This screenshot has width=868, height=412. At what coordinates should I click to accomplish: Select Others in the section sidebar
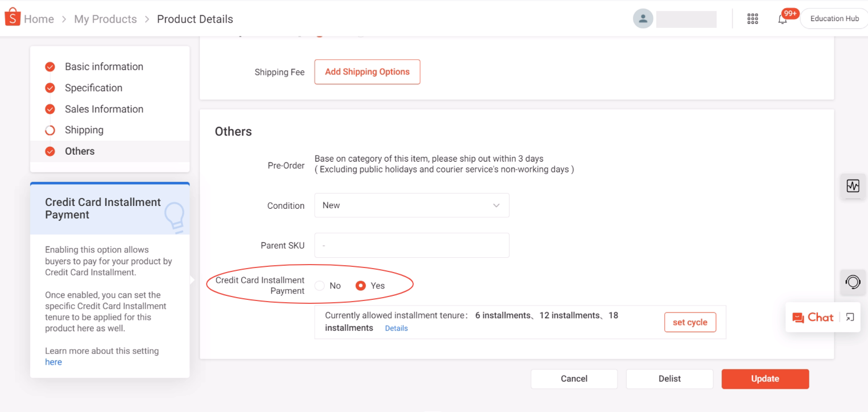point(79,151)
